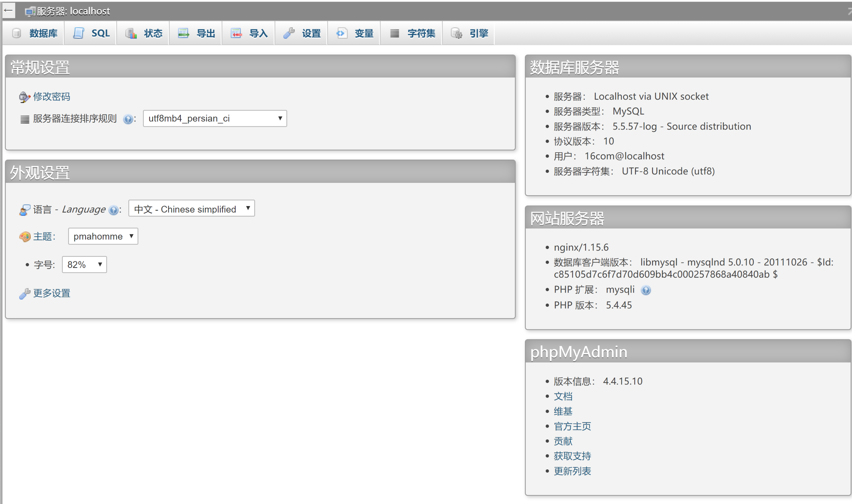Open the 更多设置 link

(52, 293)
